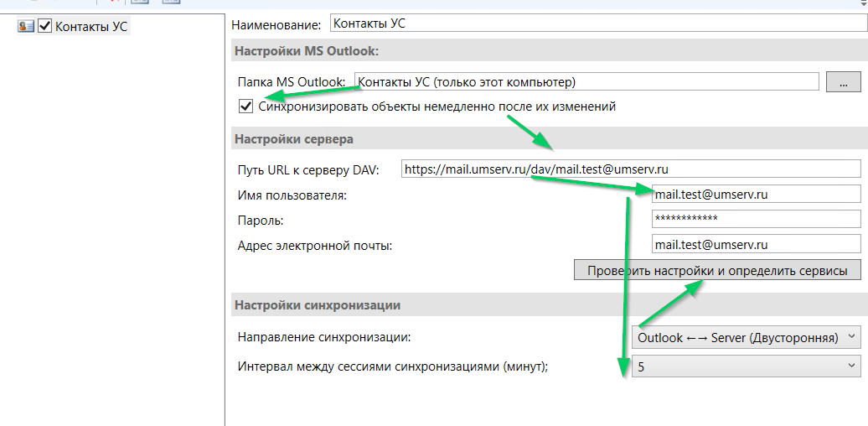Click the DAV server URL field
Viewport: 868px width, 426px height.
click(x=630, y=169)
